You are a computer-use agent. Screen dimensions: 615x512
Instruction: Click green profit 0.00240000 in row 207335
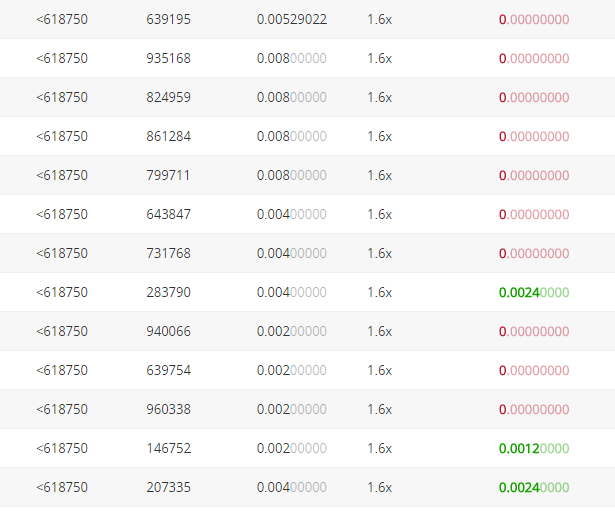tap(534, 487)
